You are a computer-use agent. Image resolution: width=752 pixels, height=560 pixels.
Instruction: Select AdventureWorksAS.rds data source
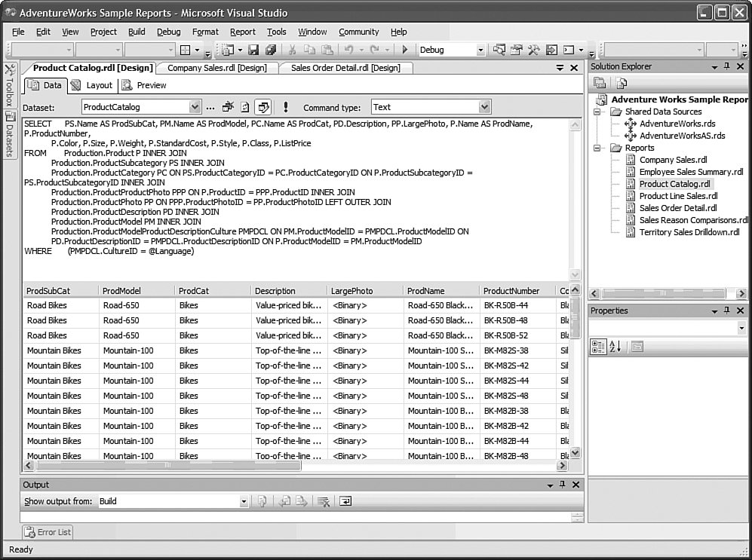point(682,136)
